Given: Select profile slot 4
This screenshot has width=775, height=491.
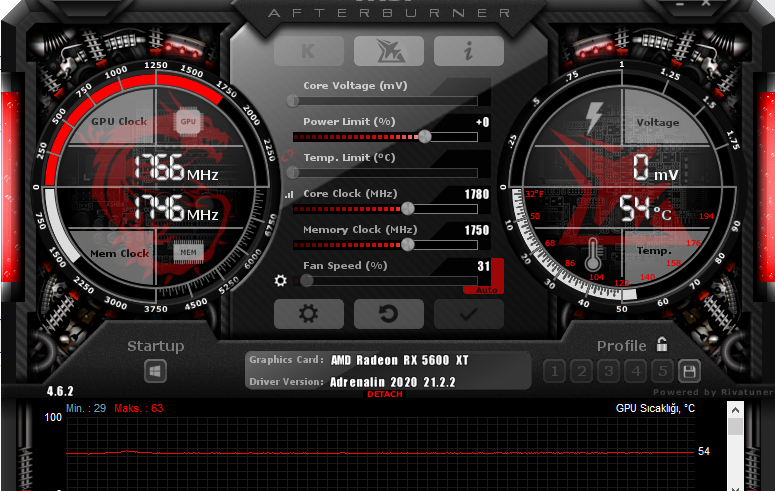Looking at the screenshot, I should coord(636,371).
